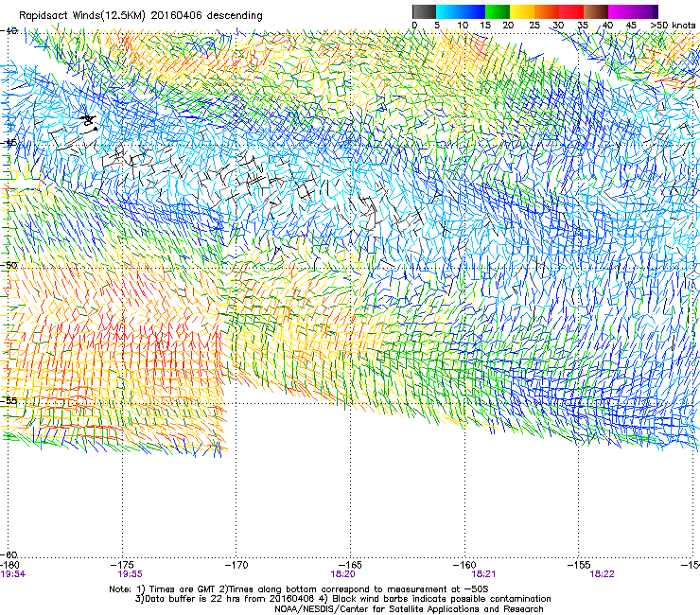Click the purple '18:20' pass time
700x615 pixels.
click(x=342, y=574)
